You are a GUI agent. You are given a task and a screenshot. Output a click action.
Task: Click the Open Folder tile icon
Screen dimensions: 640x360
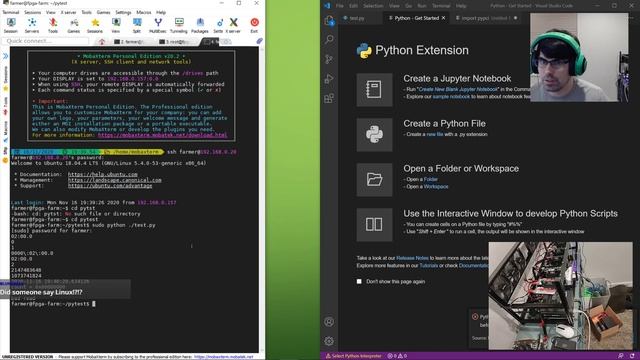click(374, 180)
